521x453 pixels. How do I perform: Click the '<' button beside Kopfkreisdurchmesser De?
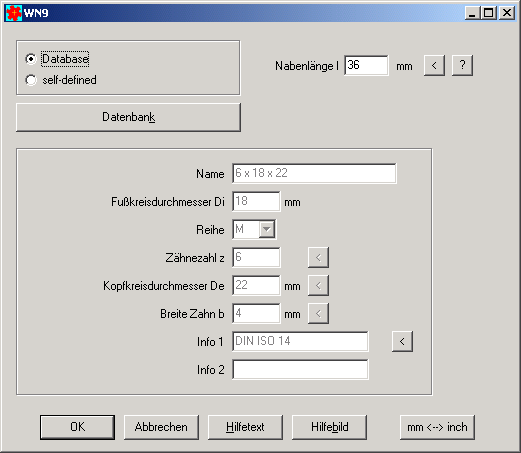point(318,285)
